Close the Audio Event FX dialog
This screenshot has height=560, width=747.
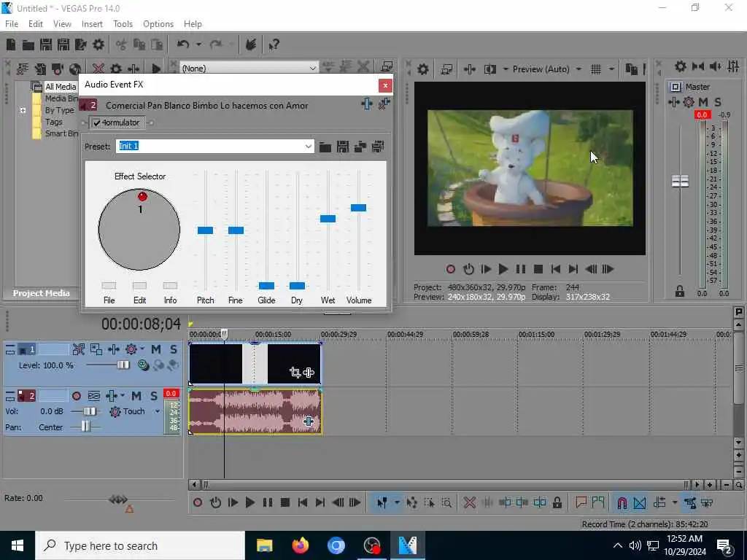(385, 85)
